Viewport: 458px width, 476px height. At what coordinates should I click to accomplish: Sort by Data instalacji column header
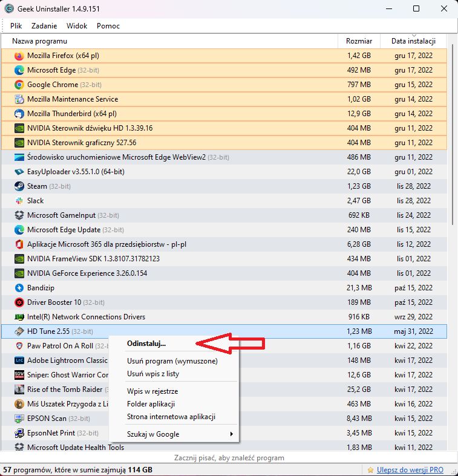point(413,41)
